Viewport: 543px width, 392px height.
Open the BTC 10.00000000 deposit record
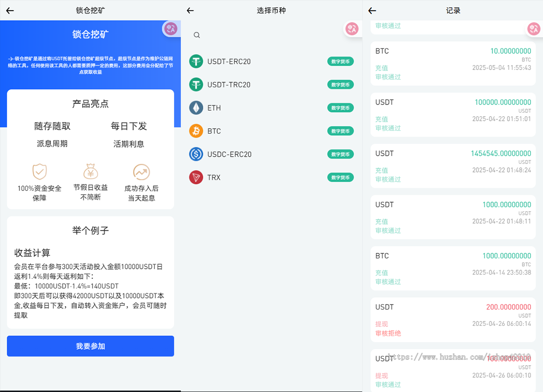453,64
